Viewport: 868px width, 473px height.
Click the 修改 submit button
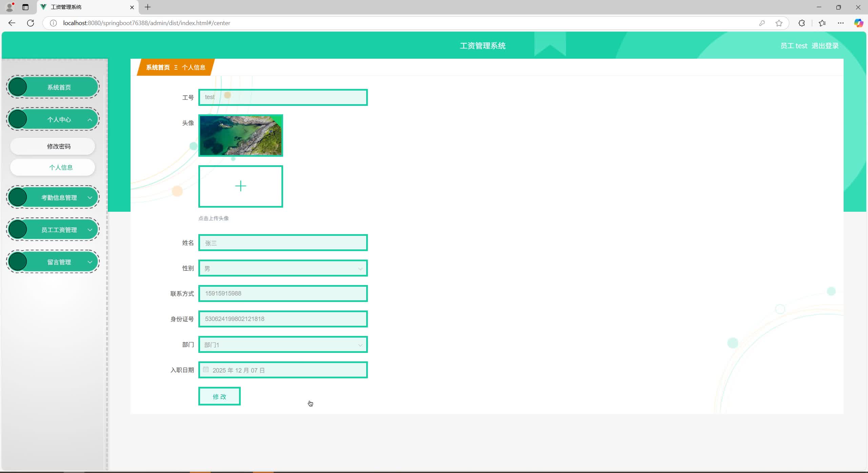[219, 396]
